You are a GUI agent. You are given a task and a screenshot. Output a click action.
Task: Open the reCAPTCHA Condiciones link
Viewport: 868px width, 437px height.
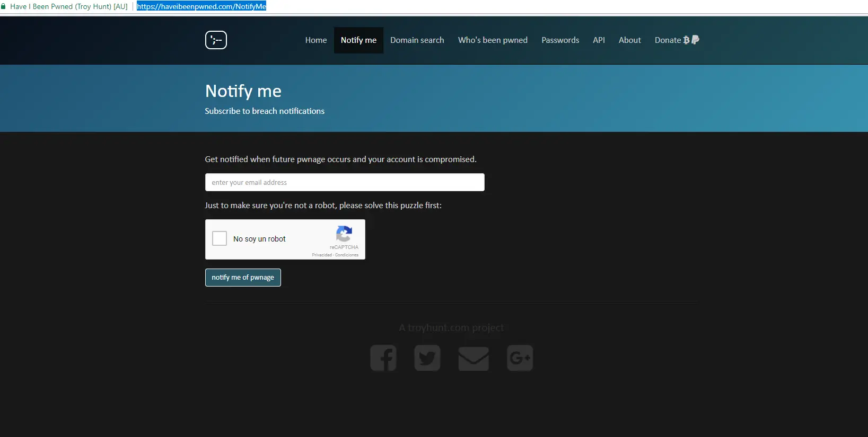[x=347, y=255]
